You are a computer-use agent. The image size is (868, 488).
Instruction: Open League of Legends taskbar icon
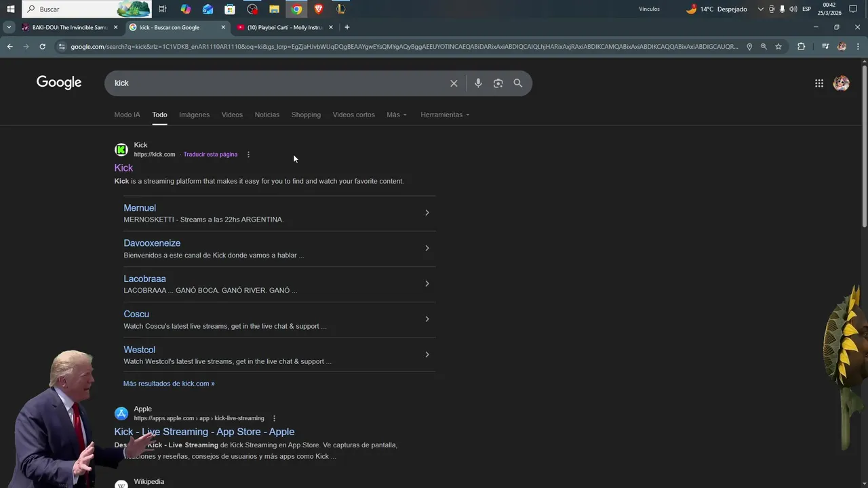[x=341, y=9]
